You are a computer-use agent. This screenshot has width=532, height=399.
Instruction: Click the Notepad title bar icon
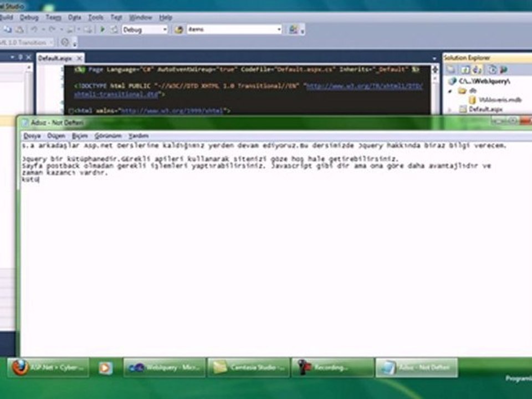[24, 123]
